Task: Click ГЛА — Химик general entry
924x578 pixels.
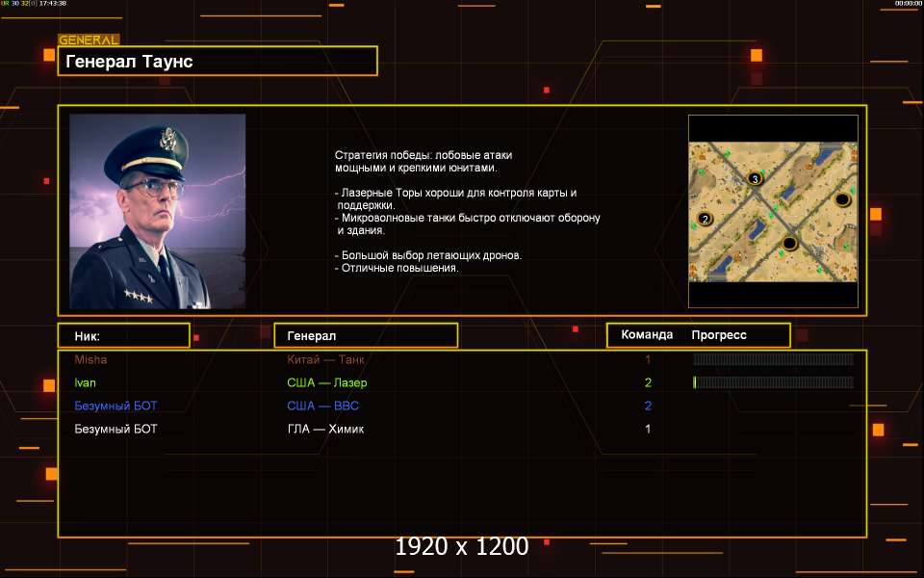Action: pos(325,429)
